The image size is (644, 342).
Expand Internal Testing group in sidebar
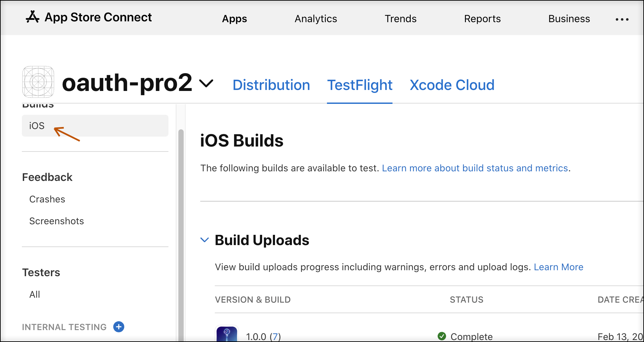(65, 327)
